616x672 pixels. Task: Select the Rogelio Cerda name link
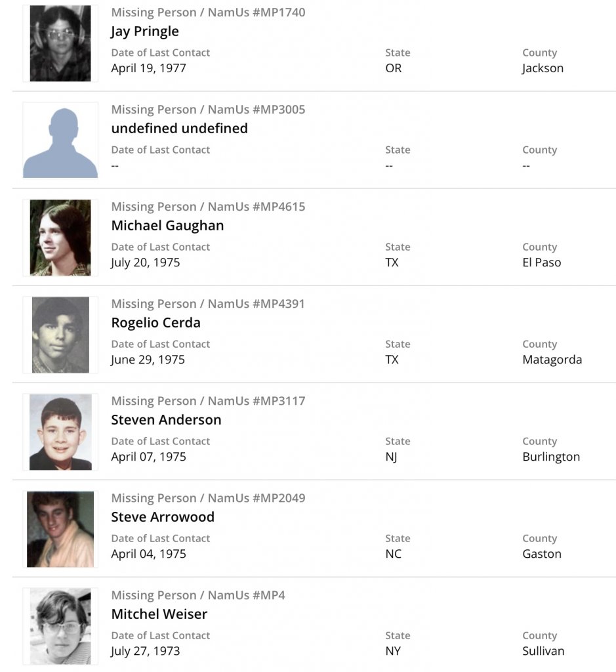tap(155, 323)
